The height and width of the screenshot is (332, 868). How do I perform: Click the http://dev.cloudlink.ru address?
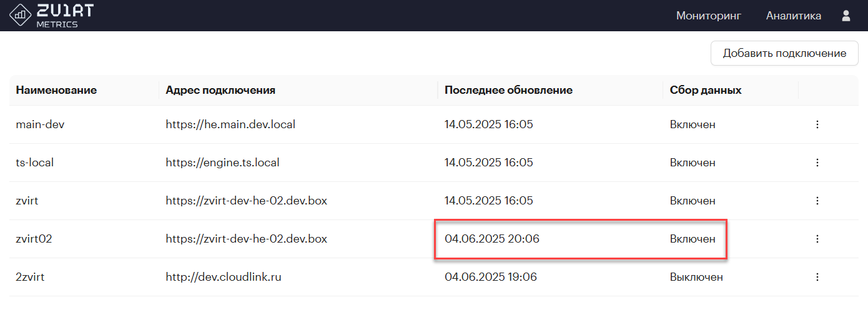(x=224, y=276)
